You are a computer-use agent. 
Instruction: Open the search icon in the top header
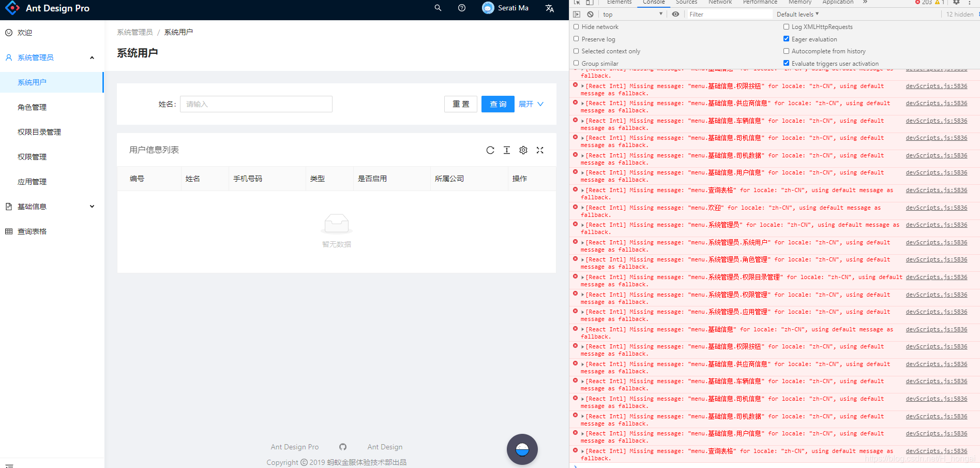point(438,8)
